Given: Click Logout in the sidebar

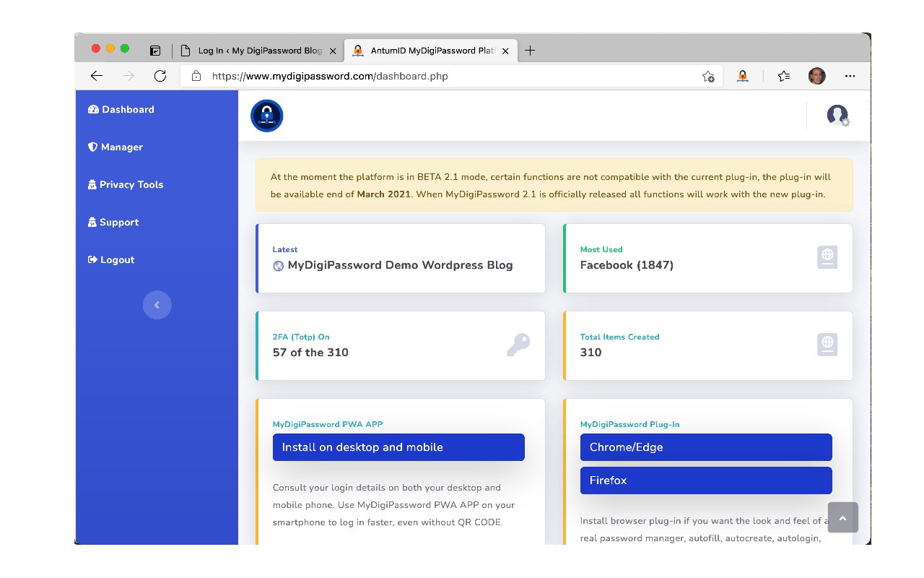Looking at the screenshot, I should 111,260.
